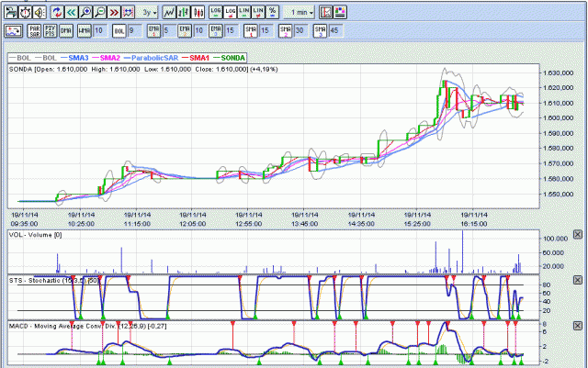Toggle the BOL Bollinger bands indicator
The image size is (588, 368).
(x=118, y=30)
